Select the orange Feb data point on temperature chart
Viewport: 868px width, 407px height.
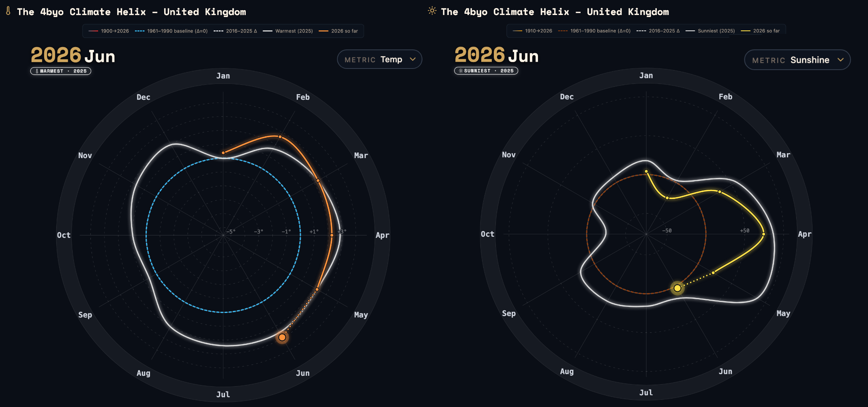[x=280, y=137]
